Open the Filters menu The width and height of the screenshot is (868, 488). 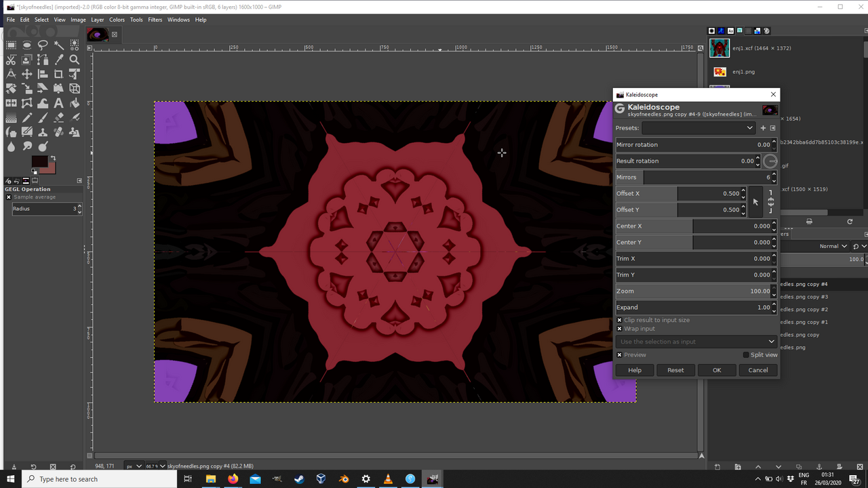155,20
